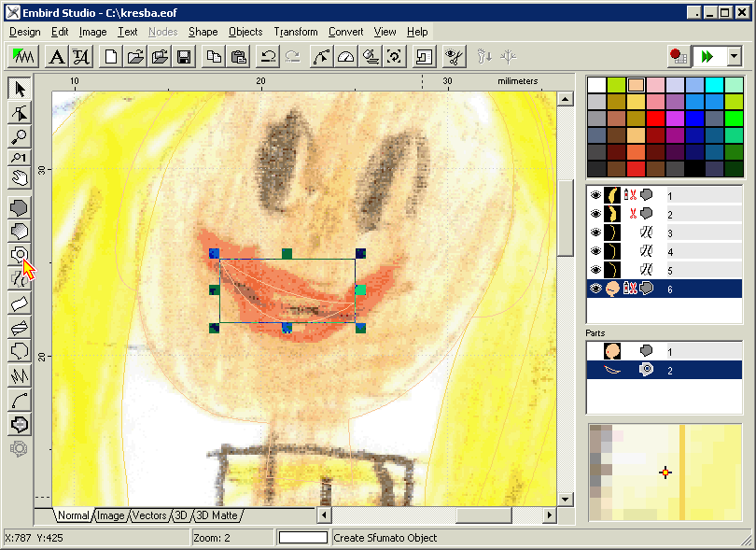Open a design file from folder
Screen dimensions: 756x550
tap(135, 57)
